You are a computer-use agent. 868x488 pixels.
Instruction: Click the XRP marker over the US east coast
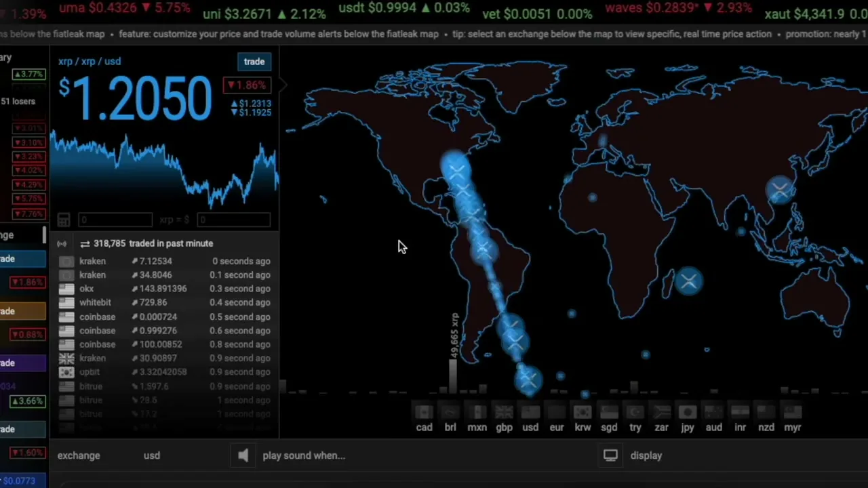click(x=455, y=167)
